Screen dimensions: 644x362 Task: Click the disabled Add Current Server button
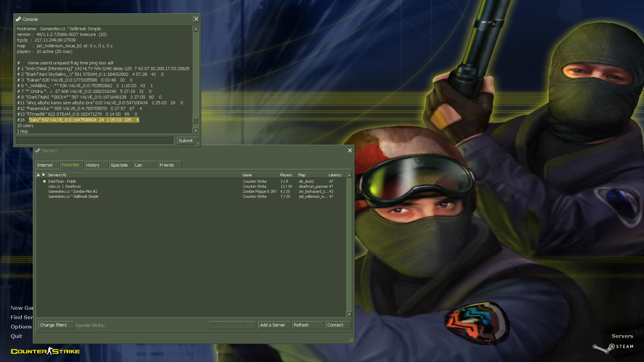click(x=232, y=325)
